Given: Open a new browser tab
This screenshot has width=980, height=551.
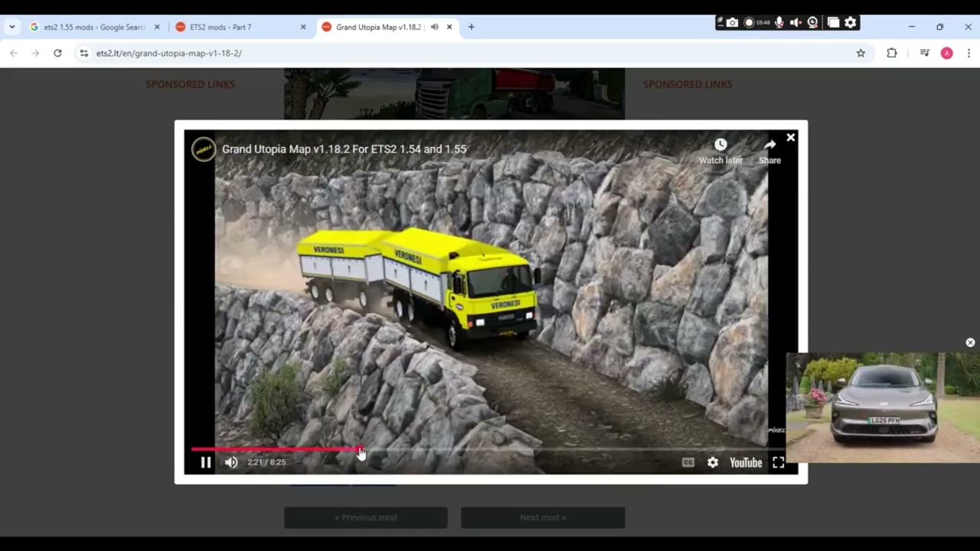Looking at the screenshot, I should coord(472,27).
